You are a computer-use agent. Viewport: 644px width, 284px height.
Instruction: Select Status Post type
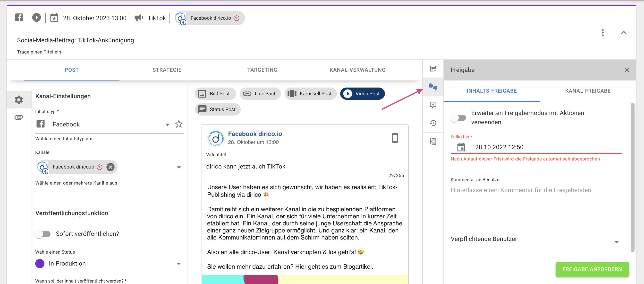pyautogui.click(x=218, y=109)
